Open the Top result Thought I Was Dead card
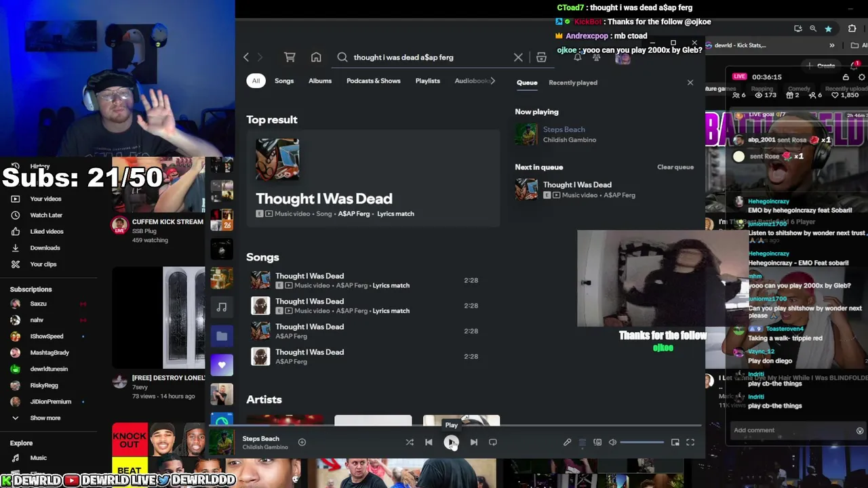868x488 pixels. pyautogui.click(x=373, y=178)
